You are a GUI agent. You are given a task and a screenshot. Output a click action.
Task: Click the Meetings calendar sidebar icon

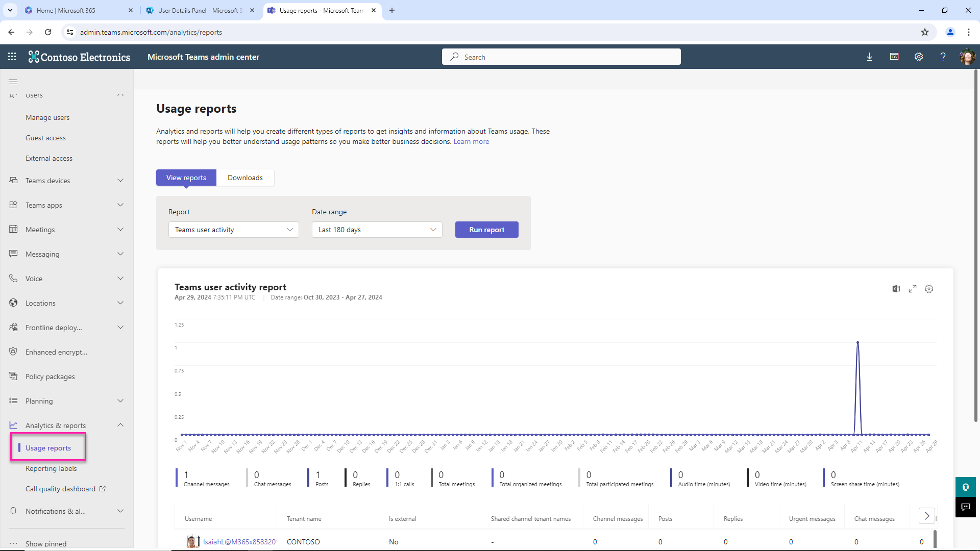[x=13, y=230]
